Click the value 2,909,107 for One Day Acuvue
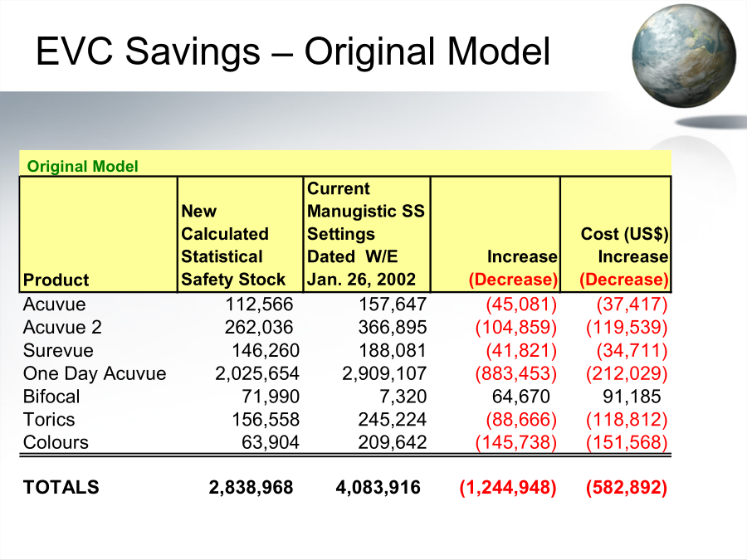The height and width of the screenshot is (560, 747). [384, 373]
